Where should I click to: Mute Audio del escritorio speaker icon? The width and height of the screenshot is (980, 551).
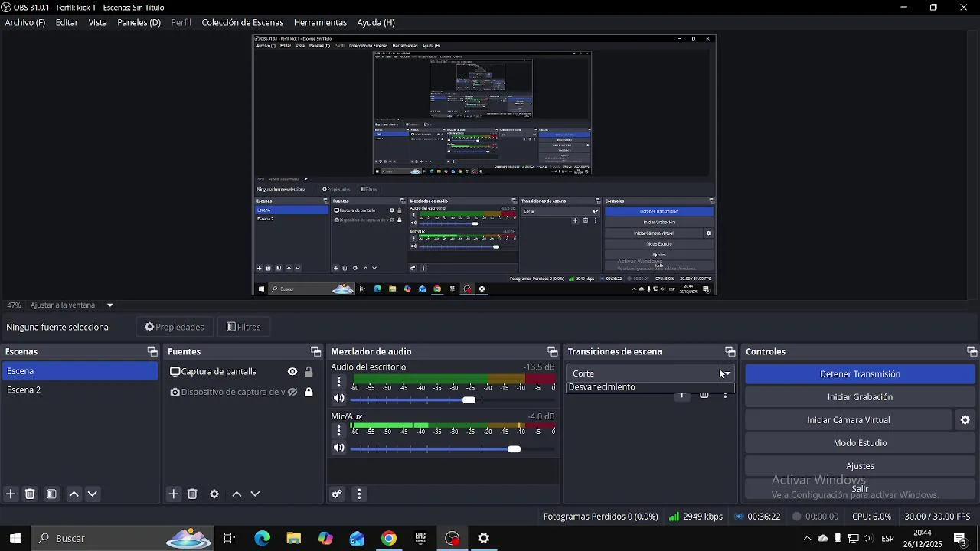point(338,399)
